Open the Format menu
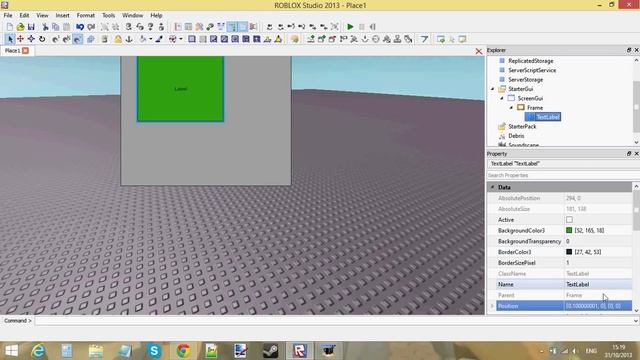 pos(86,15)
